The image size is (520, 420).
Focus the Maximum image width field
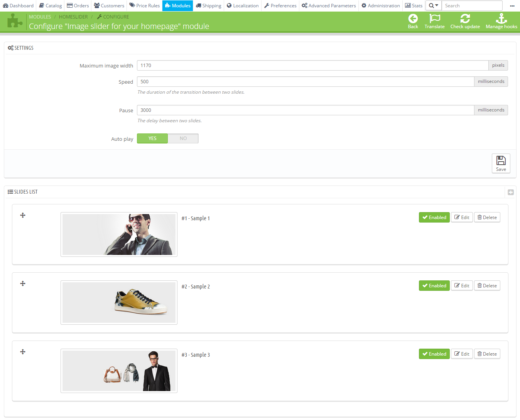[313, 66]
